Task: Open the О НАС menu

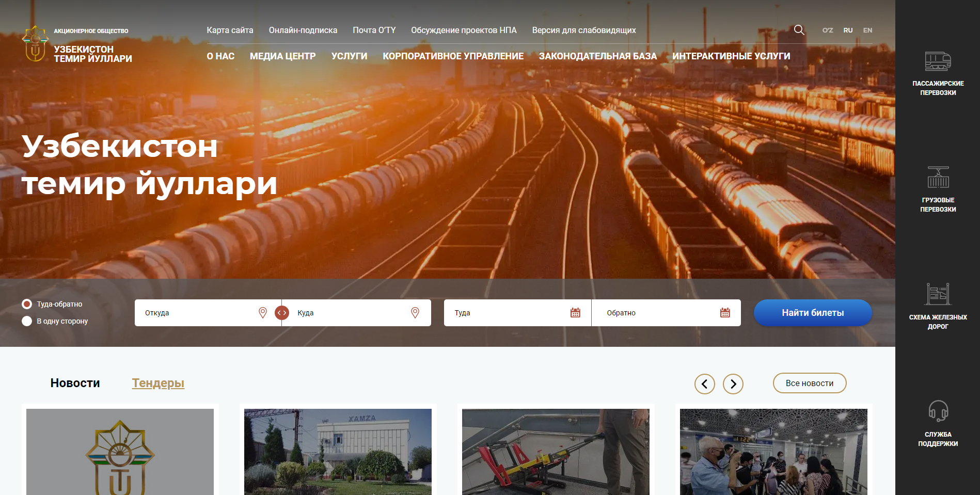Action: tap(220, 56)
